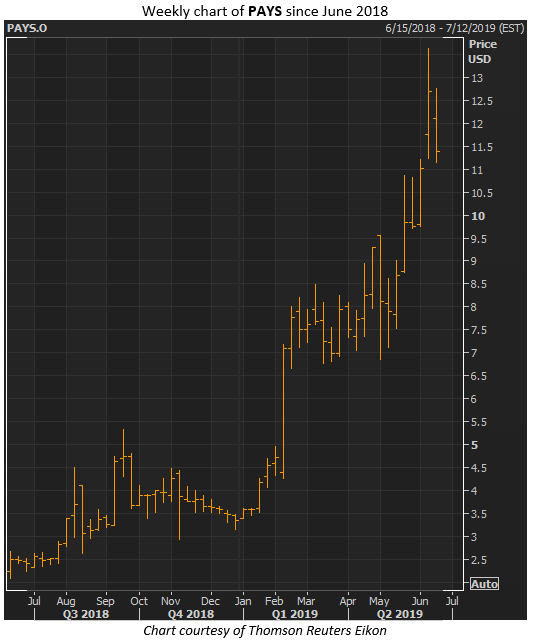Click the 6.5 price axis label
This screenshot has height=643, width=534.
[x=479, y=376]
